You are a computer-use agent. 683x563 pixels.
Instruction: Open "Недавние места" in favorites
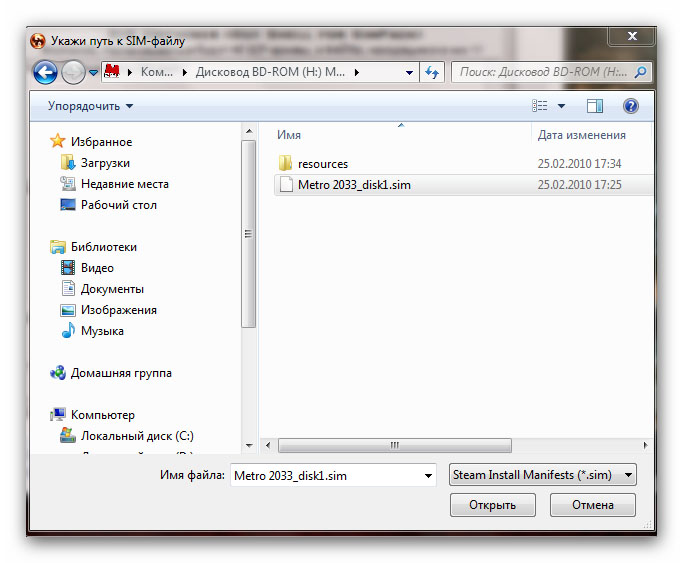[x=125, y=184]
